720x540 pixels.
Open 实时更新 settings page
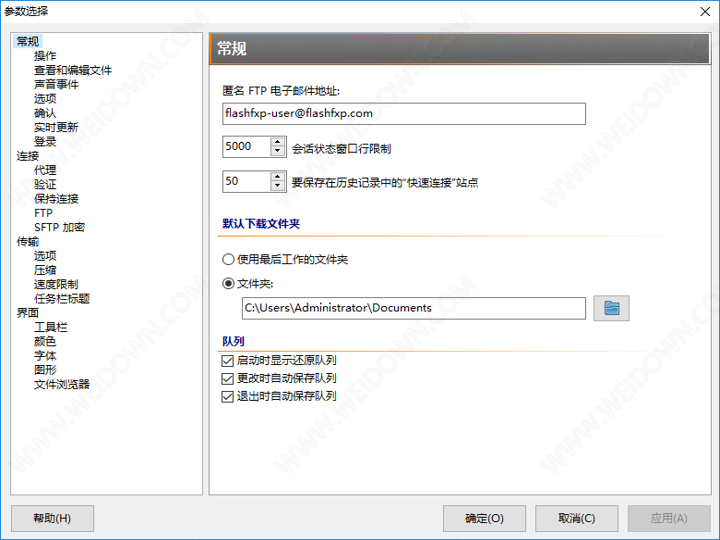56,127
